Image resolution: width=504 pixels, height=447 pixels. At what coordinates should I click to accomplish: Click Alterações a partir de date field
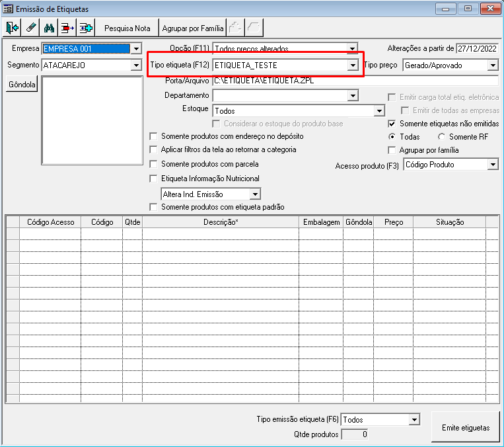coord(477,48)
